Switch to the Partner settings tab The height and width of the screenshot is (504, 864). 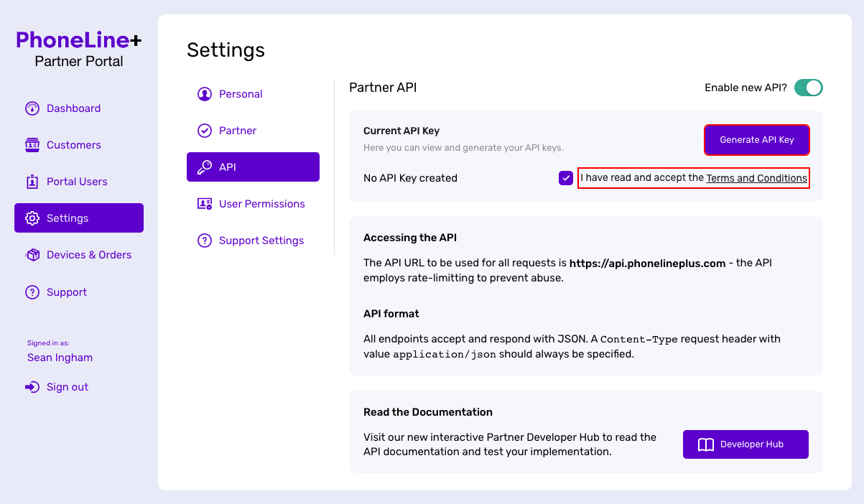click(253, 131)
